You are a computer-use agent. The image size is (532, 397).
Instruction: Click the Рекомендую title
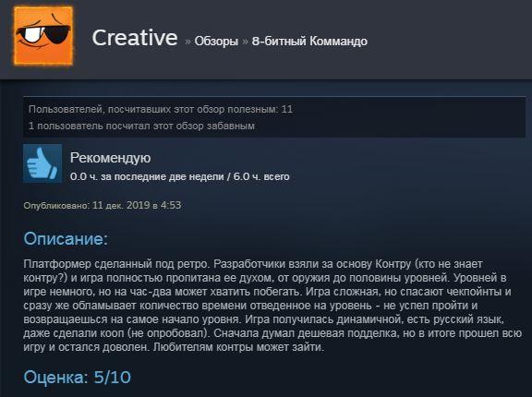pos(110,158)
